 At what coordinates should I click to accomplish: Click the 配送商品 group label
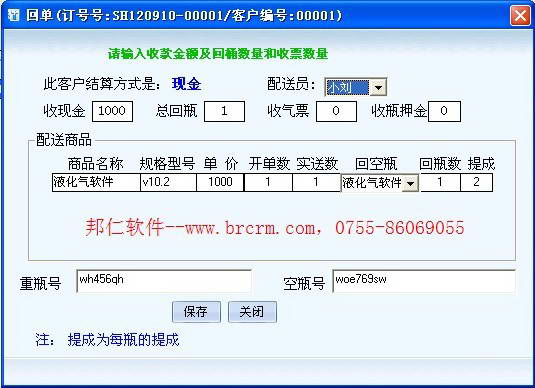tap(64, 140)
